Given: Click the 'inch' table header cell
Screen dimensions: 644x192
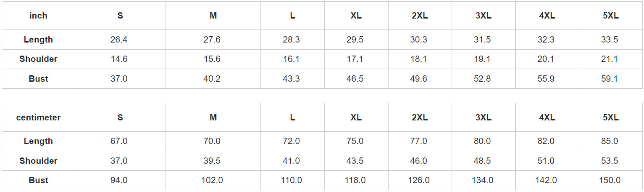Looking at the screenshot, I should pyautogui.click(x=38, y=16).
